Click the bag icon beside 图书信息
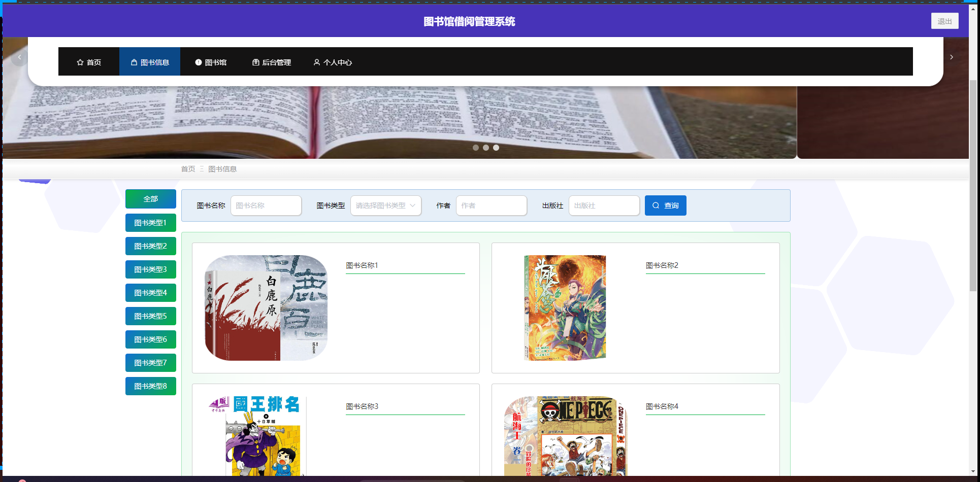This screenshot has height=482, width=980. 134,62
